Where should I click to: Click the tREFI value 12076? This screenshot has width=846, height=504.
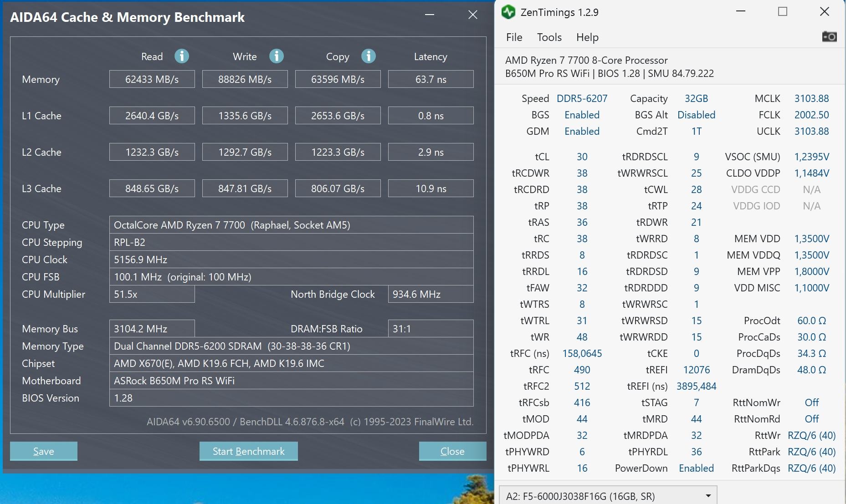(x=697, y=370)
